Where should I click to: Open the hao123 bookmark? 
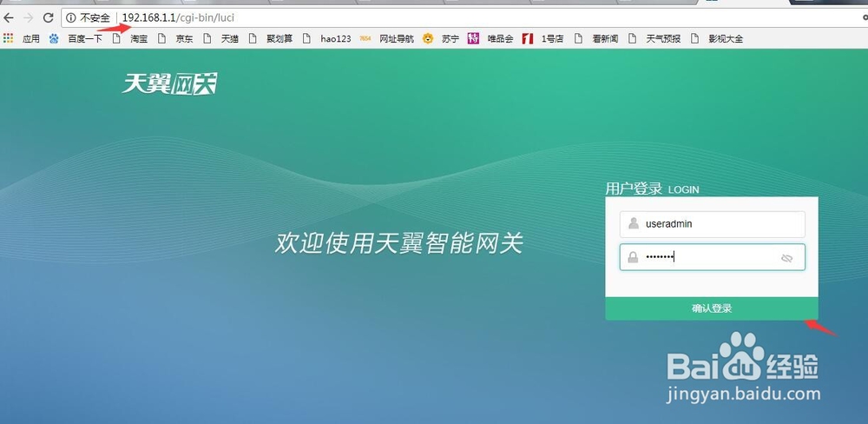pos(327,39)
